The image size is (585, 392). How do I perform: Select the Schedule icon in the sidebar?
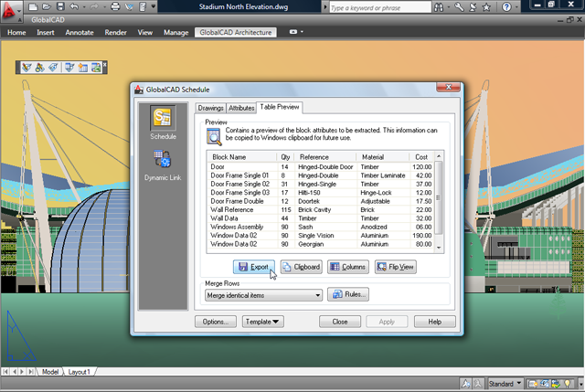click(x=163, y=120)
